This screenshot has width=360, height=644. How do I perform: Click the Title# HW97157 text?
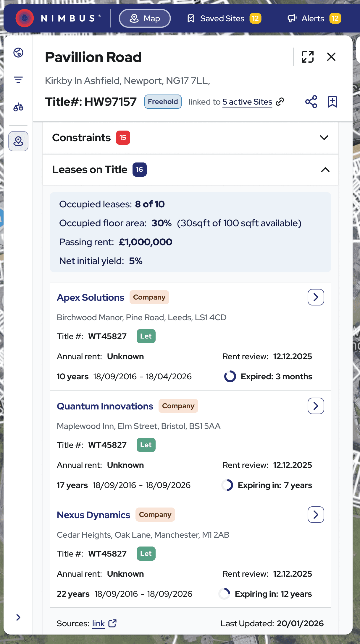tap(91, 102)
